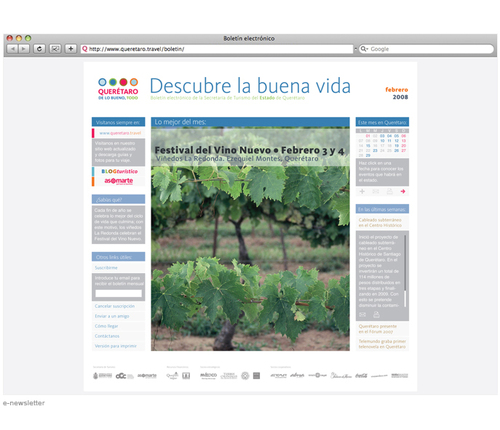Click the email icon beneath the calendar
500x430 pixels.
(x=376, y=191)
